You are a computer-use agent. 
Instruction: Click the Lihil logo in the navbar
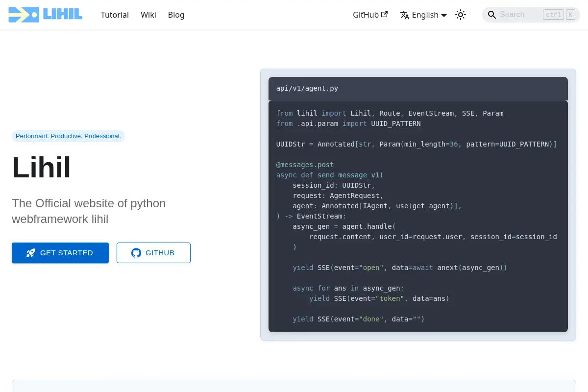pos(46,15)
